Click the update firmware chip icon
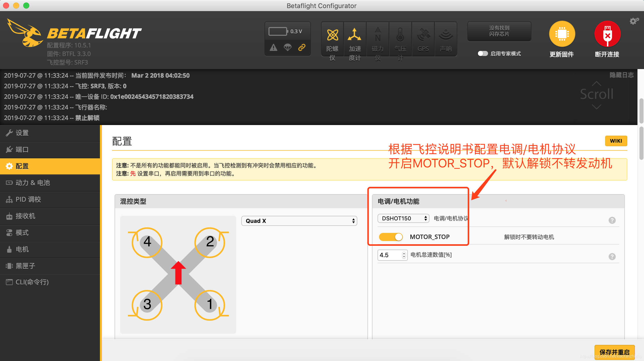 [x=562, y=34]
